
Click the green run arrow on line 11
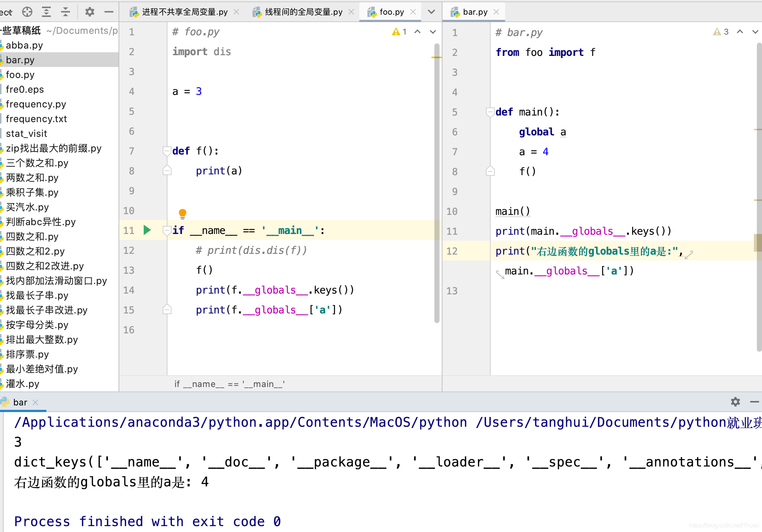pyautogui.click(x=147, y=230)
